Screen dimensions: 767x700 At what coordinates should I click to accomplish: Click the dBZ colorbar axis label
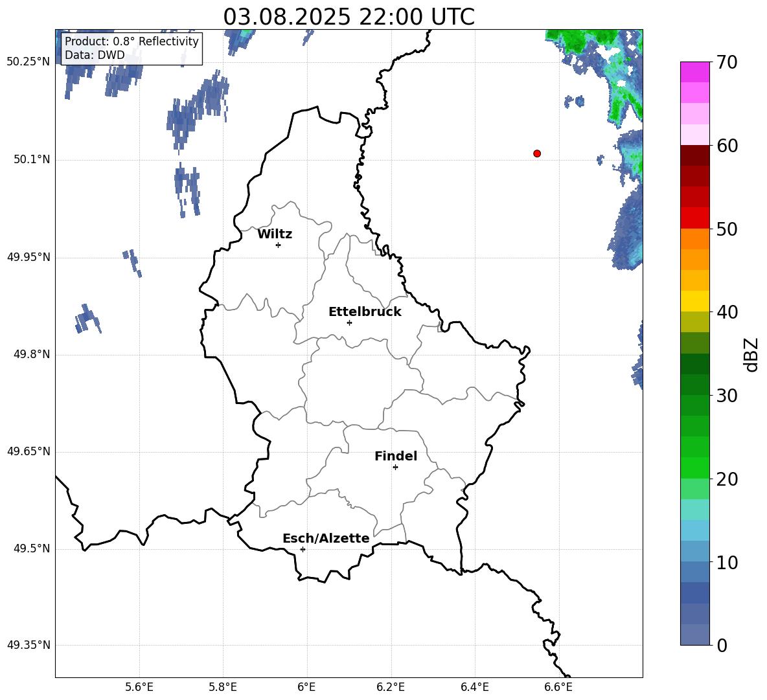pyautogui.click(x=751, y=354)
